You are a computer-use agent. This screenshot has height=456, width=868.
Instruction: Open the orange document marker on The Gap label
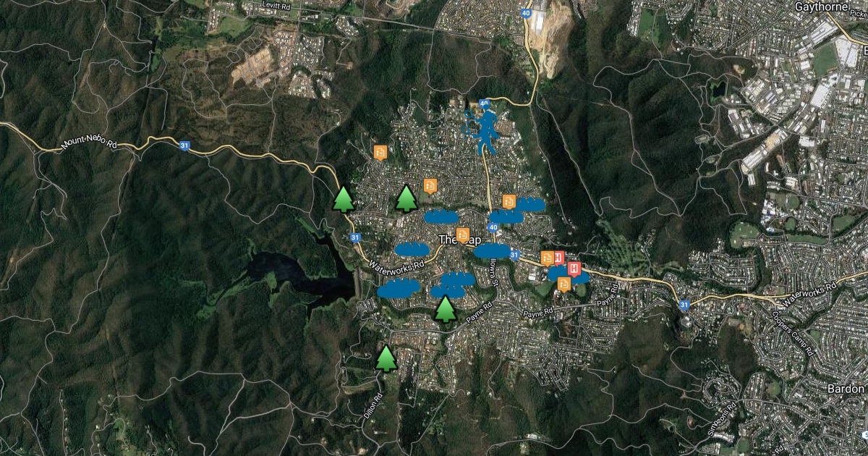pyautogui.click(x=463, y=235)
